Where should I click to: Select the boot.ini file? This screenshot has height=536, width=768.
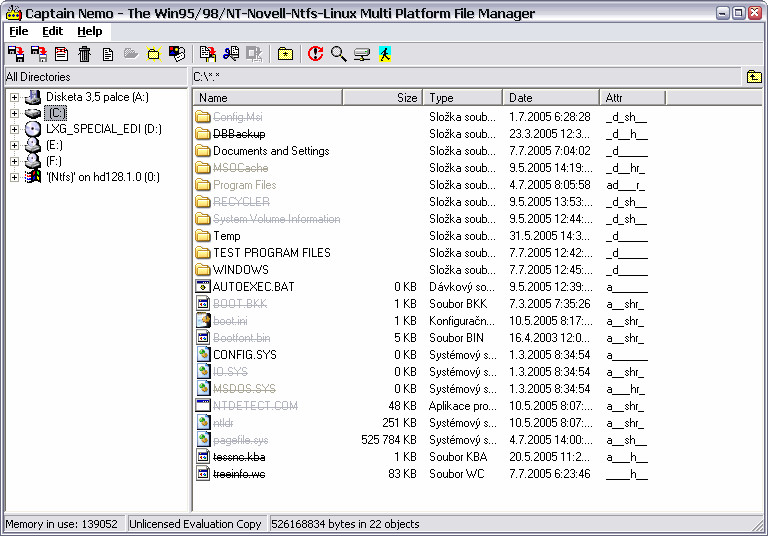pyautogui.click(x=230, y=321)
